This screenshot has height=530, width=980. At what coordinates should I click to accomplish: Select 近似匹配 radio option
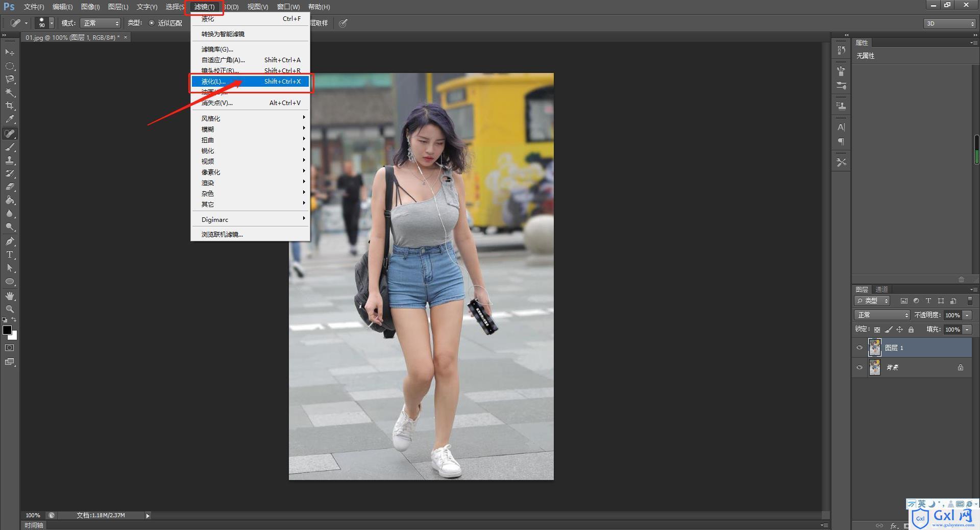(x=152, y=23)
